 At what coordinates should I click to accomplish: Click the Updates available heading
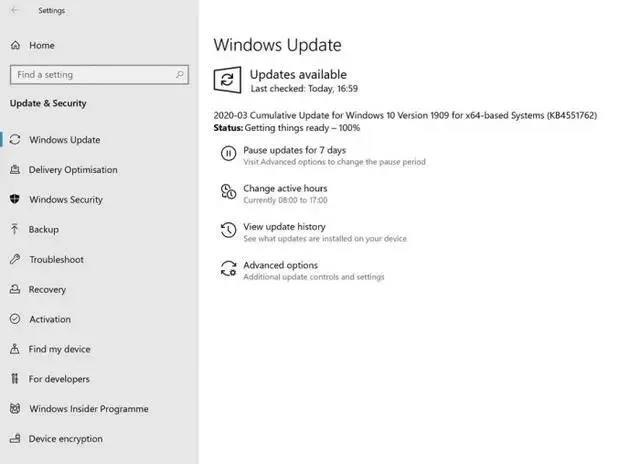[x=298, y=74]
